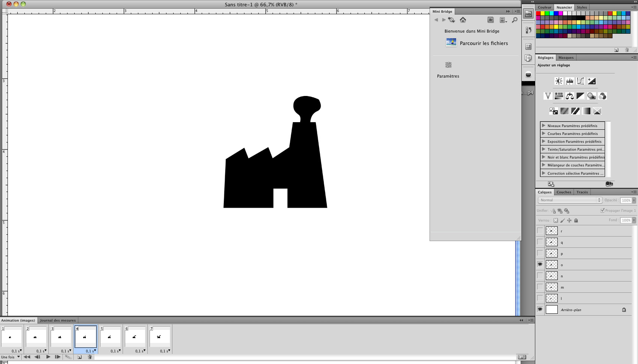
Task: Click "Parcourir les fichiers" in Mini Bridge
Action: click(484, 43)
